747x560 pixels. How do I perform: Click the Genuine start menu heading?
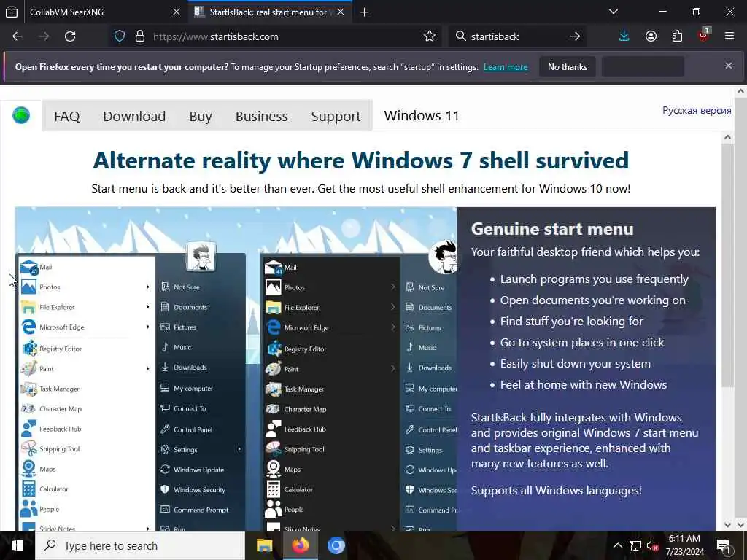pos(552,229)
